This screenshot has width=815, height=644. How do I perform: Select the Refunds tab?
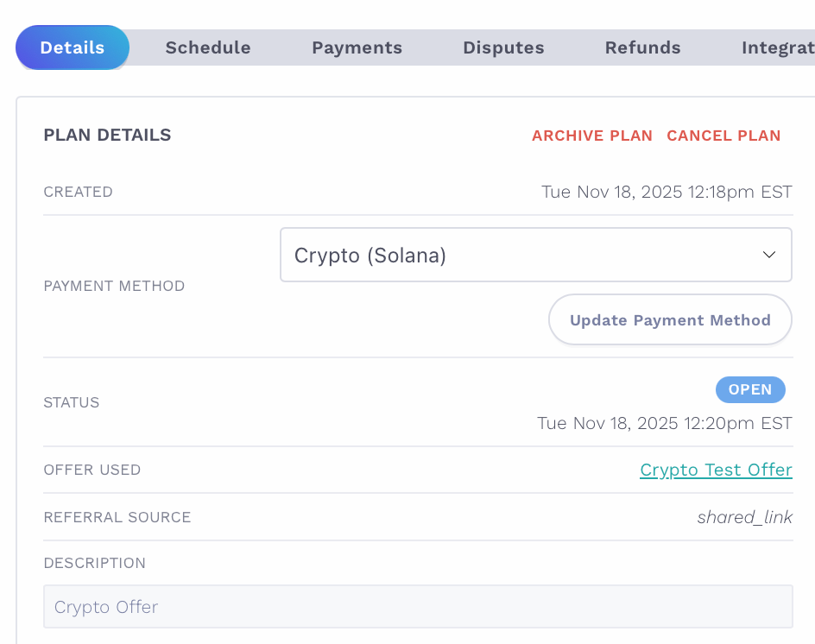(642, 47)
